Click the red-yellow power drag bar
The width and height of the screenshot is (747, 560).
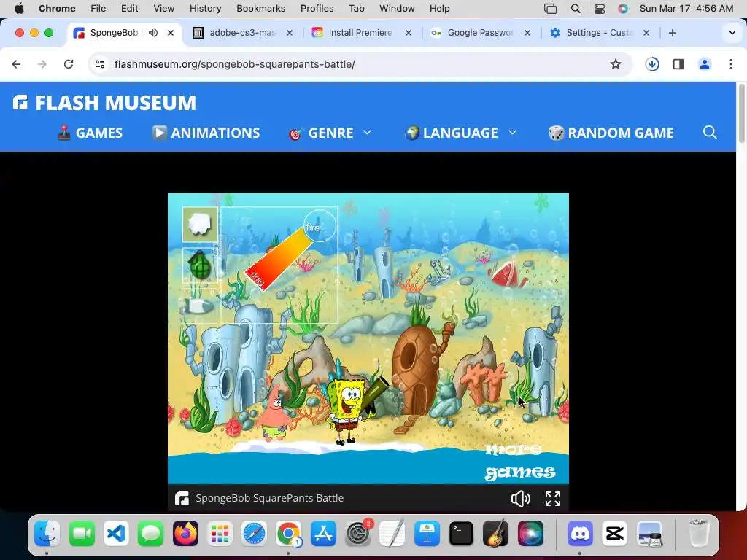pyautogui.click(x=279, y=259)
